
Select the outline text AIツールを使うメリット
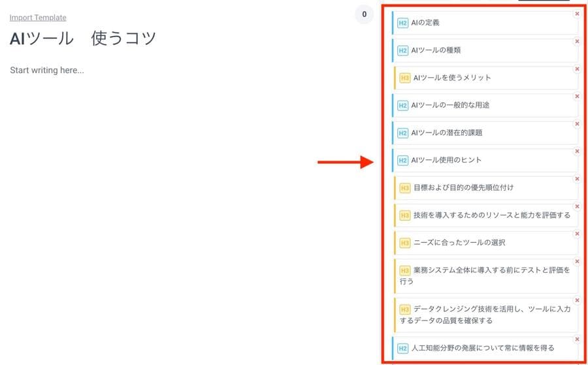(x=452, y=78)
